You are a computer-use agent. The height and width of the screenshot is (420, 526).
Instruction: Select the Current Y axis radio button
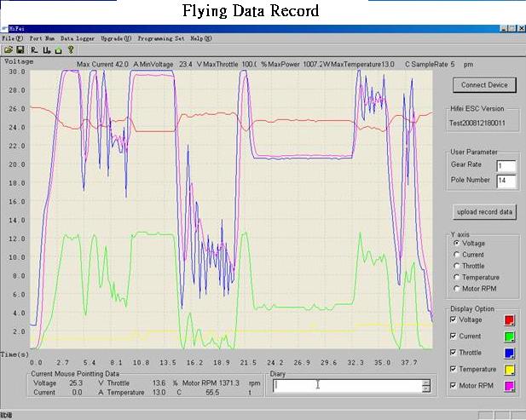tap(456, 255)
